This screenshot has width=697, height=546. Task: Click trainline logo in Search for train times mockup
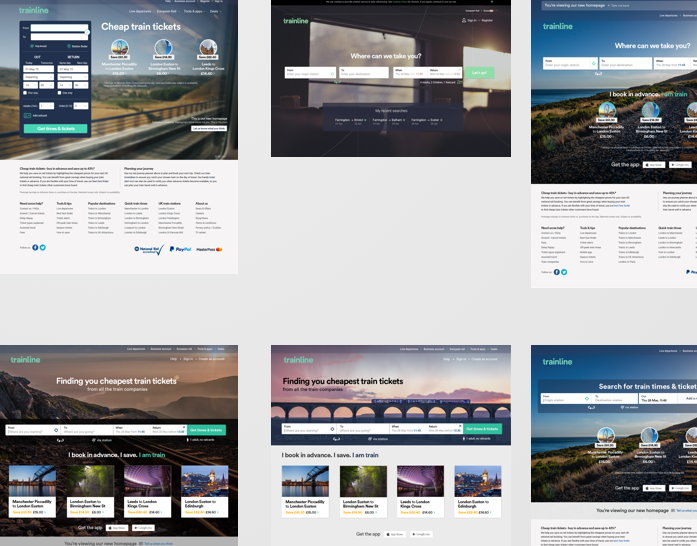click(557, 361)
